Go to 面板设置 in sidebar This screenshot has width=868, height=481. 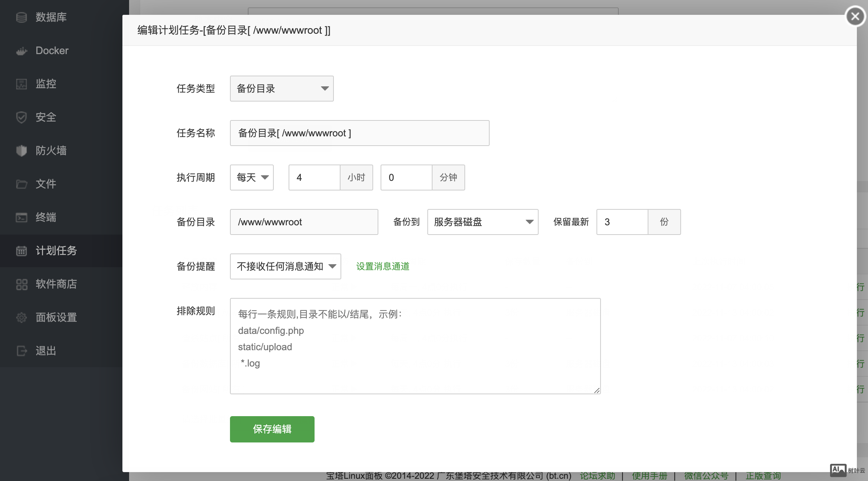(x=56, y=318)
